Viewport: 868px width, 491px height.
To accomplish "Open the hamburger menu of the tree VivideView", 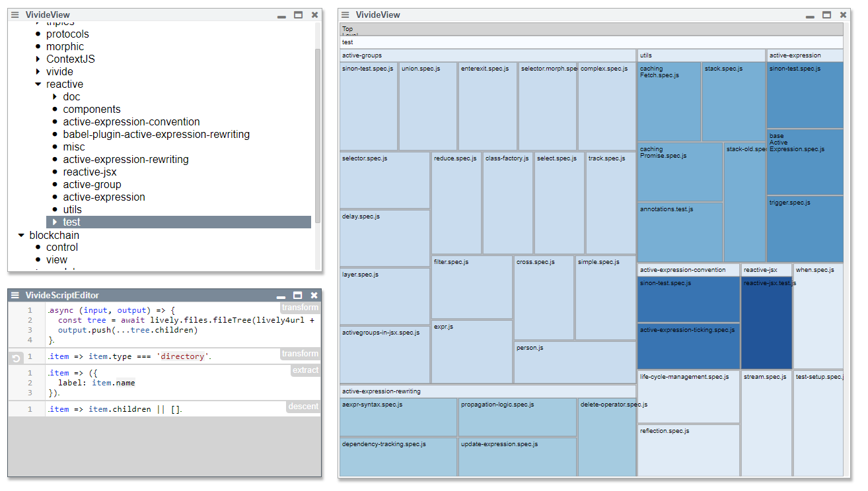I will [x=15, y=15].
